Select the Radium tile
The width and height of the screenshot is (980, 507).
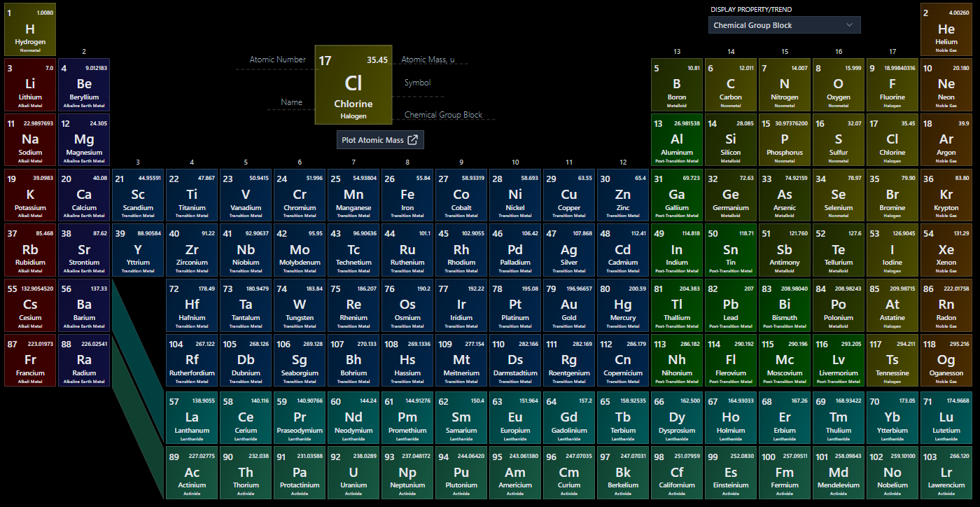[x=84, y=361]
